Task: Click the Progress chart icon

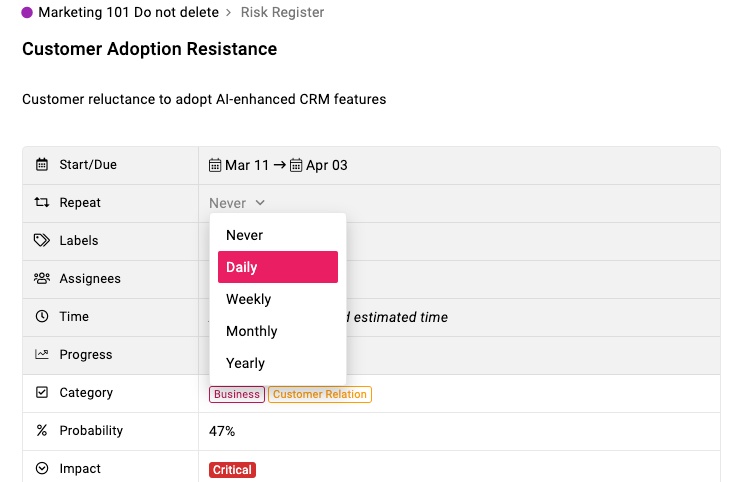Action: (42, 355)
